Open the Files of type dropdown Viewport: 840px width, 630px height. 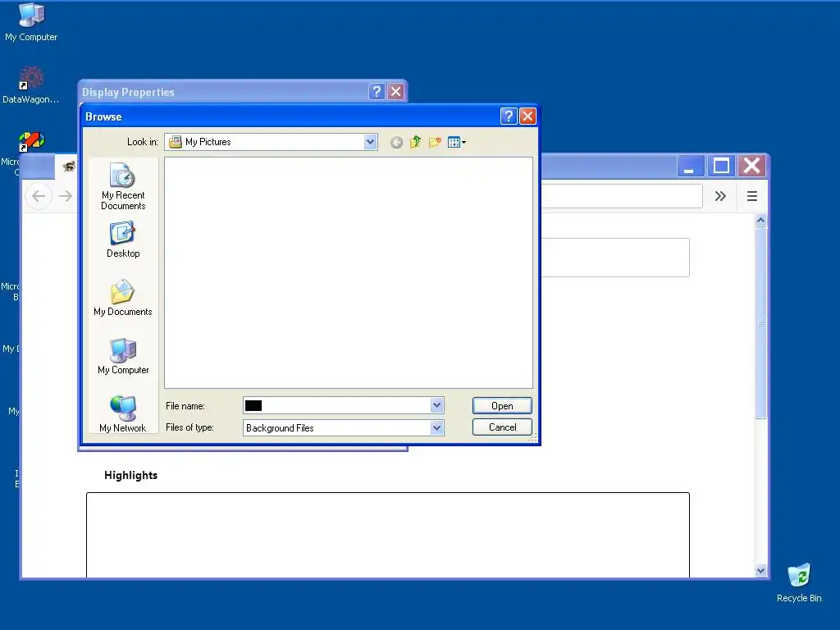pos(437,427)
